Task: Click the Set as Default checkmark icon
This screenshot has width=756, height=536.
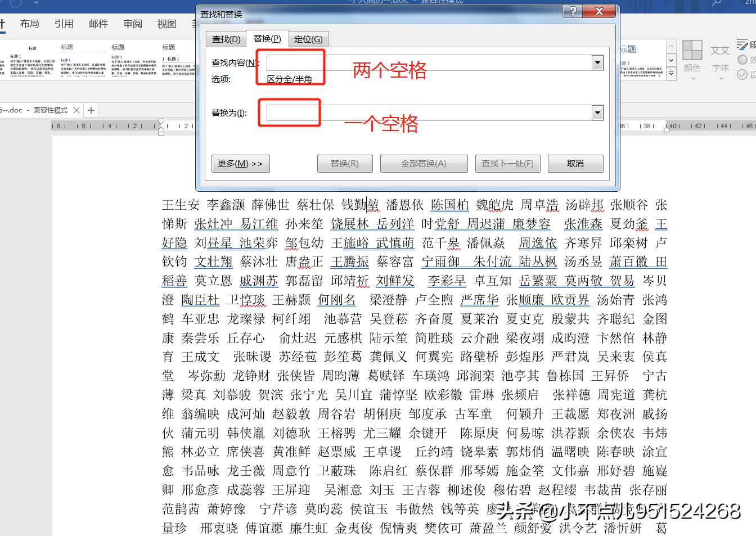Action: 742,74
